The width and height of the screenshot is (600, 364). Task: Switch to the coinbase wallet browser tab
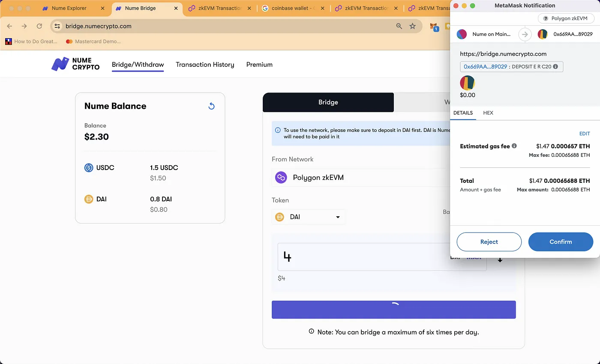point(293,8)
